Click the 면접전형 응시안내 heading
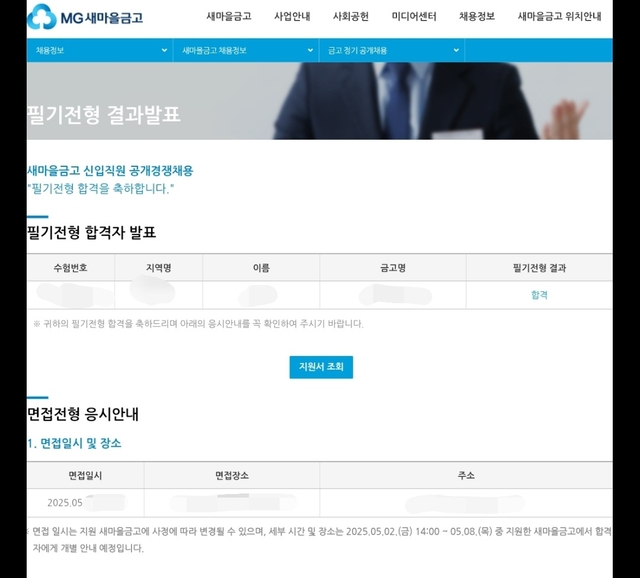 point(83,414)
